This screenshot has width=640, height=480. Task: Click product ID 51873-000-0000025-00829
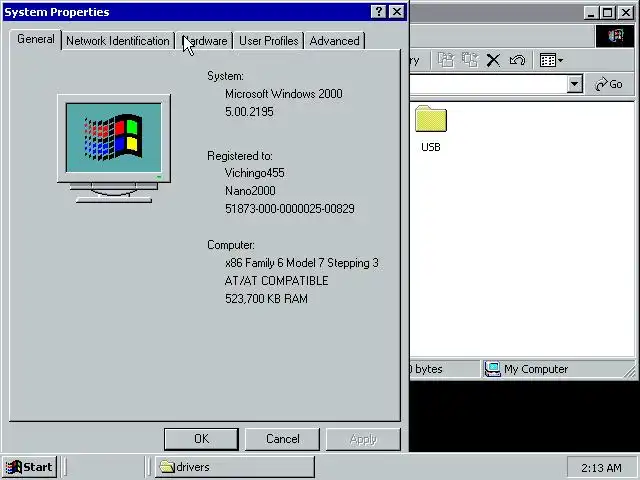[x=290, y=209]
